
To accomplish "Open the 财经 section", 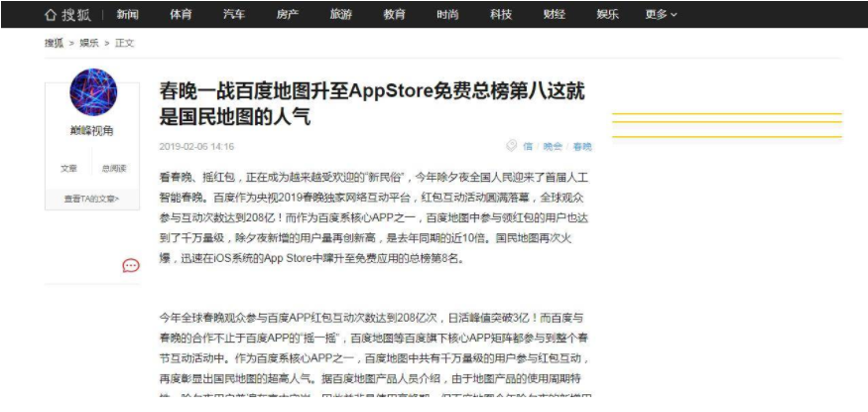I will pyautogui.click(x=555, y=15).
